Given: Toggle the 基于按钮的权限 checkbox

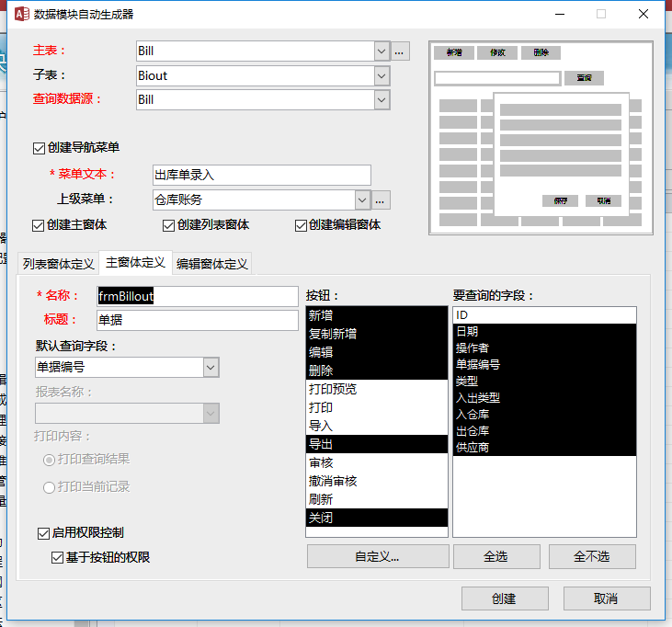Looking at the screenshot, I should pyautogui.click(x=57, y=557).
